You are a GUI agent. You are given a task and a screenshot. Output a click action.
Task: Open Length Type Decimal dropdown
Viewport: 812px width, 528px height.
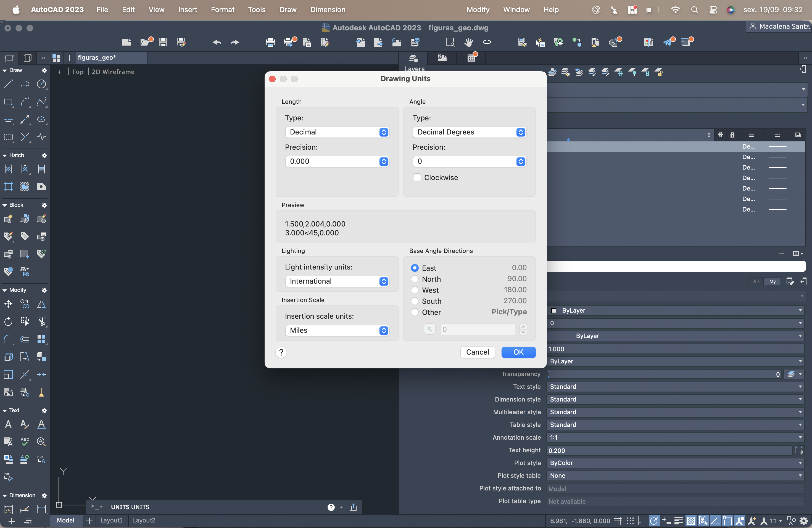tap(337, 132)
